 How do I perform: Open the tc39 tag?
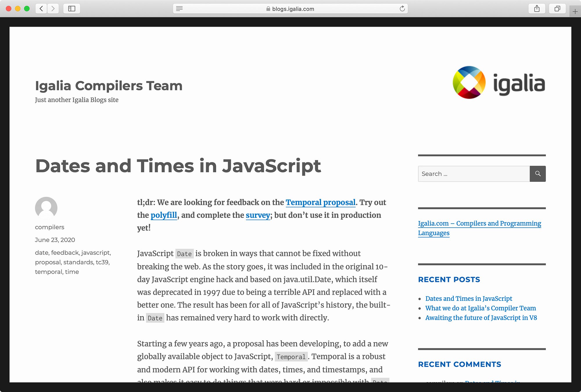pos(102,262)
